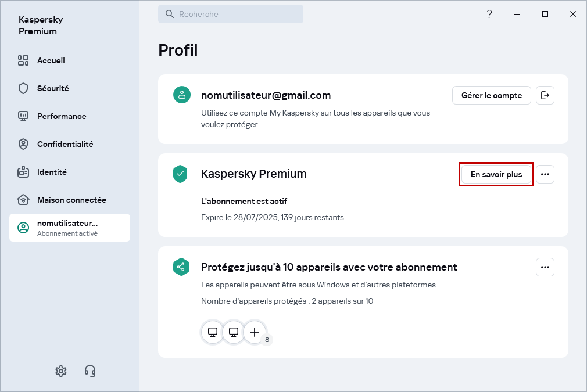Expand the device protection three-dot menu
Screen dimensions: 587x392
pos(545,267)
